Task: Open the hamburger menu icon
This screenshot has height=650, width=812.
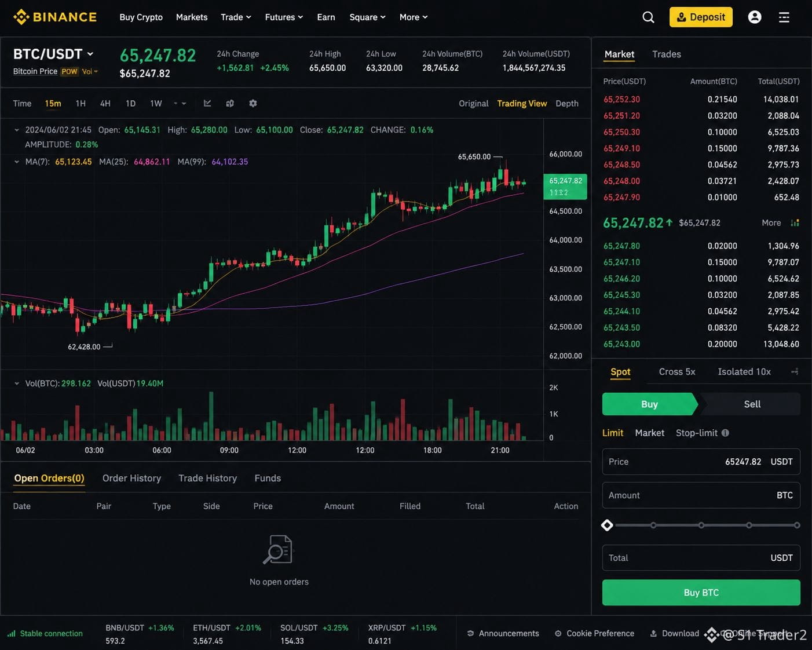Action: coord(784,17)
